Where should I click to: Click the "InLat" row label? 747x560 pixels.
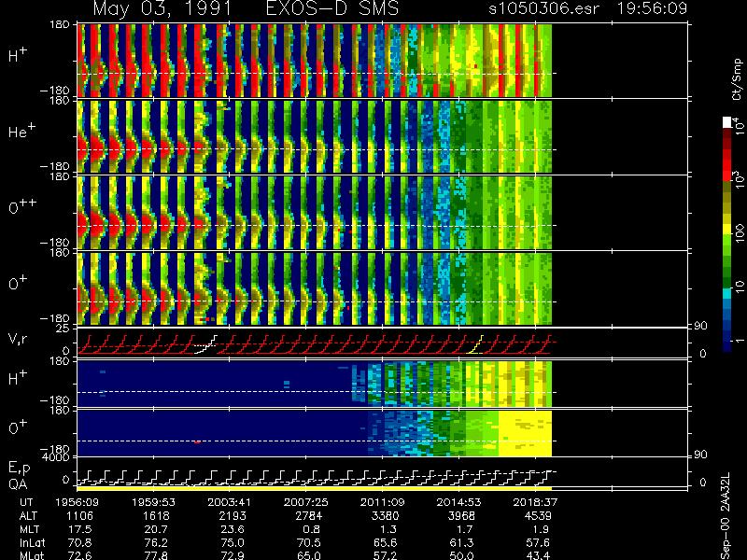click(x=32, y=542)
